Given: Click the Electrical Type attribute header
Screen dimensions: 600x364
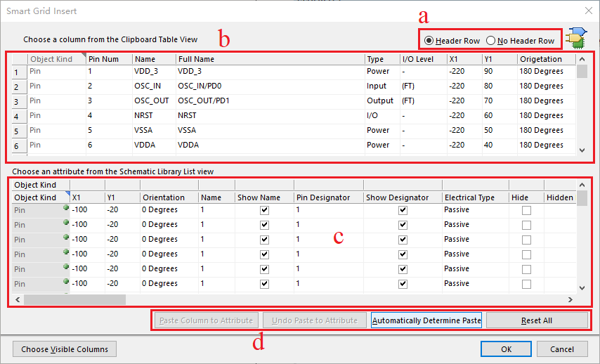Looking at the screenshot, I should [475, 197].
